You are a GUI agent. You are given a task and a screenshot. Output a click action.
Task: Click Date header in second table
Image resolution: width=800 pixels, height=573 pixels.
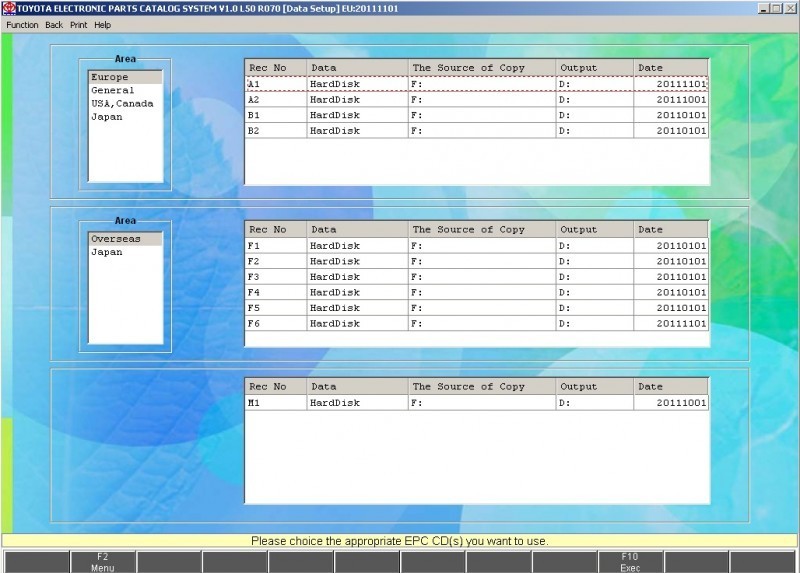(671, 230)
